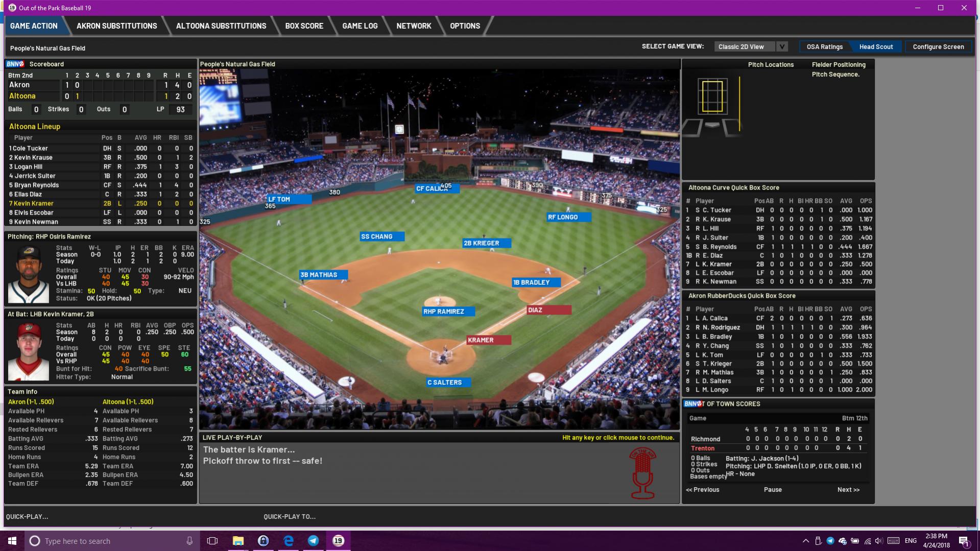The height and width of the screenshot is (551, 980).
Task: Click the lock app icon on the taskbar
Action: tap(263, 541)
